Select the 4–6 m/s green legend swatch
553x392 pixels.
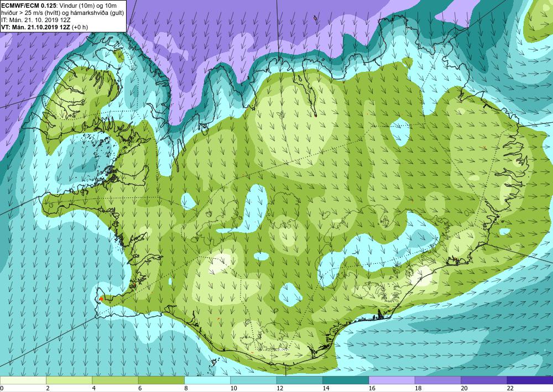[x=116, y=380]
